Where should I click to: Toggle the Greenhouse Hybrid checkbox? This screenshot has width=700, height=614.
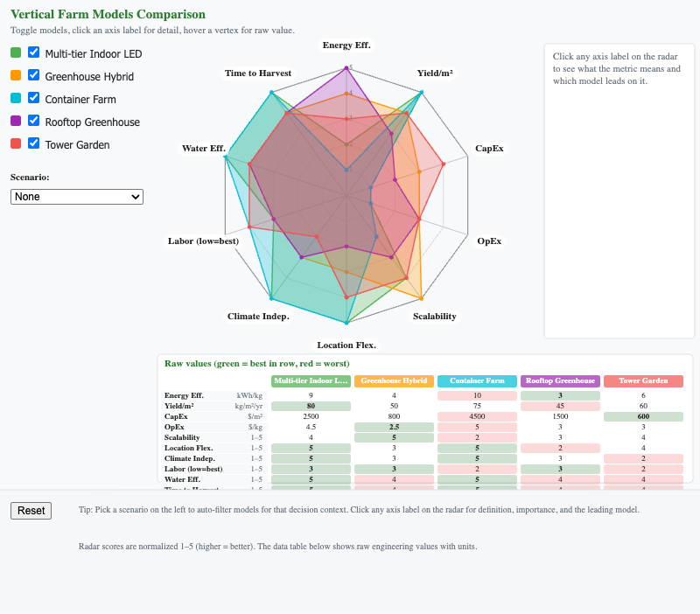(x=33, y=75)
